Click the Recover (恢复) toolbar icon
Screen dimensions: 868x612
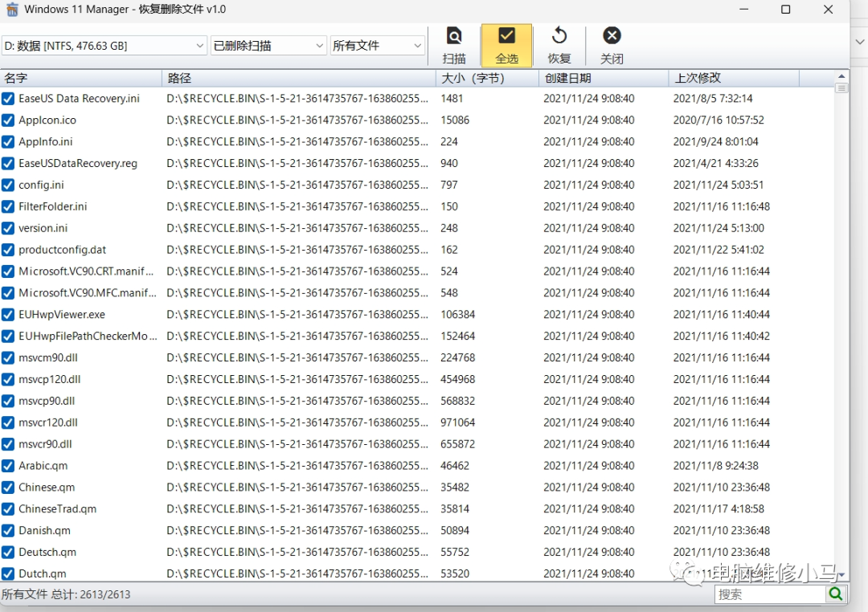tap(559, 45)
